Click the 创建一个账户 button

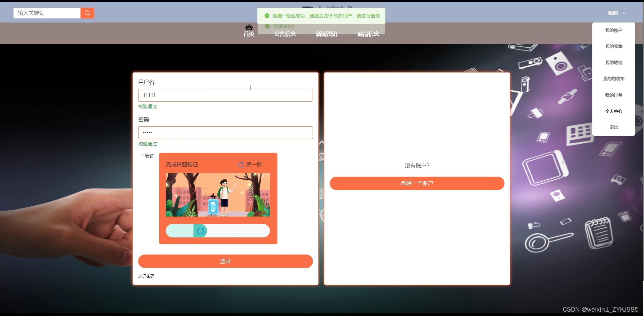point(417,183)
